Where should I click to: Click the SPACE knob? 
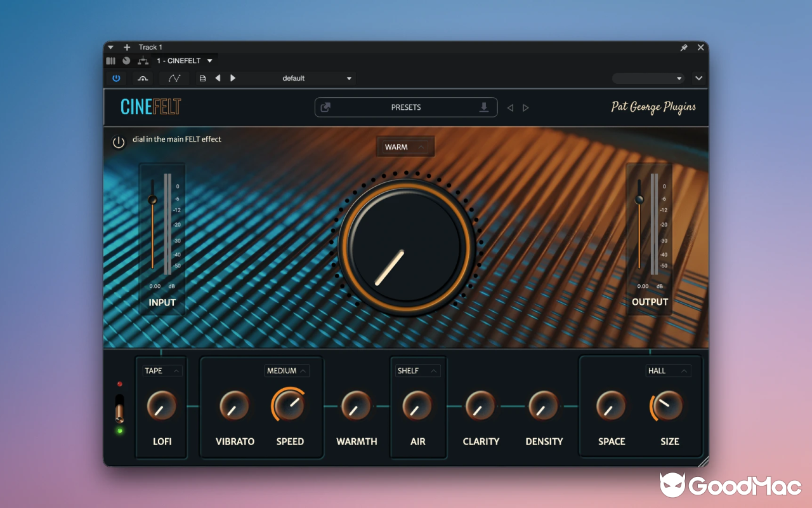click(x=612, y=406)
